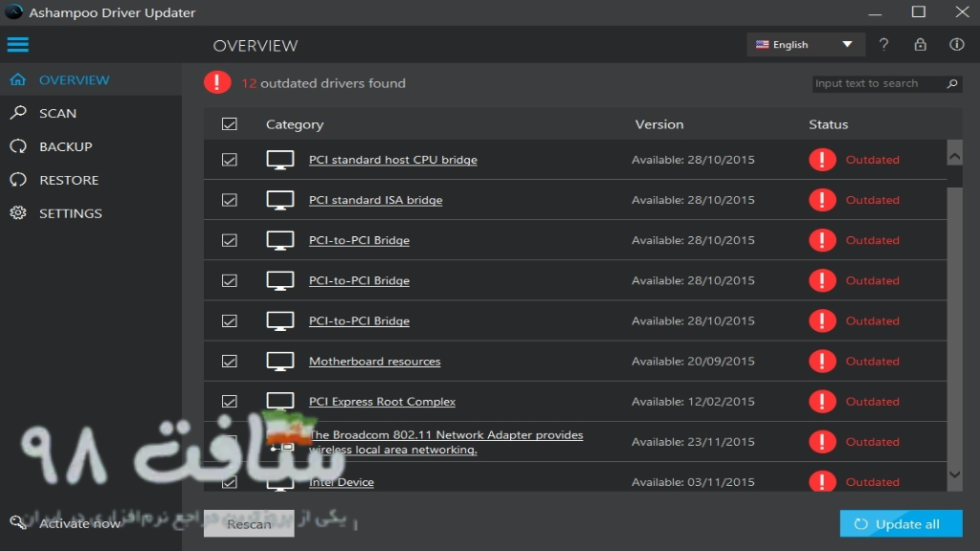Click the search text input field

pyautogui.click(x=880, y=84)
